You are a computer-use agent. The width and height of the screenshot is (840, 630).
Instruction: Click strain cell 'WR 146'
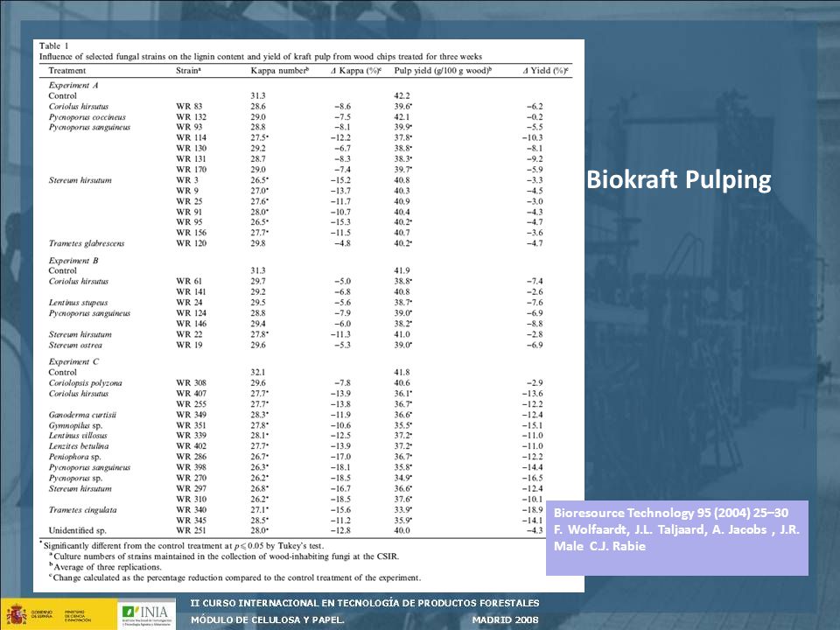(192, 324)
